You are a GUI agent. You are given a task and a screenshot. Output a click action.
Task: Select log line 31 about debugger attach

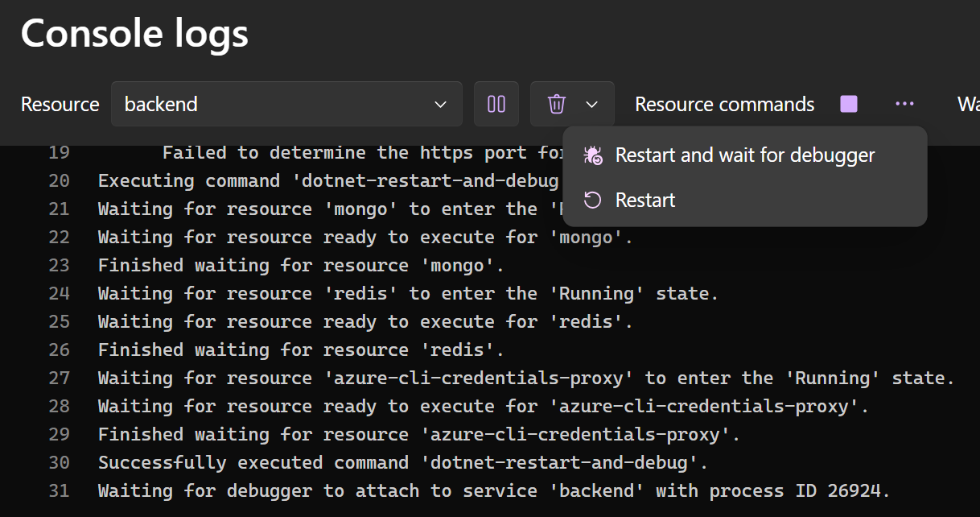(495, 490)
